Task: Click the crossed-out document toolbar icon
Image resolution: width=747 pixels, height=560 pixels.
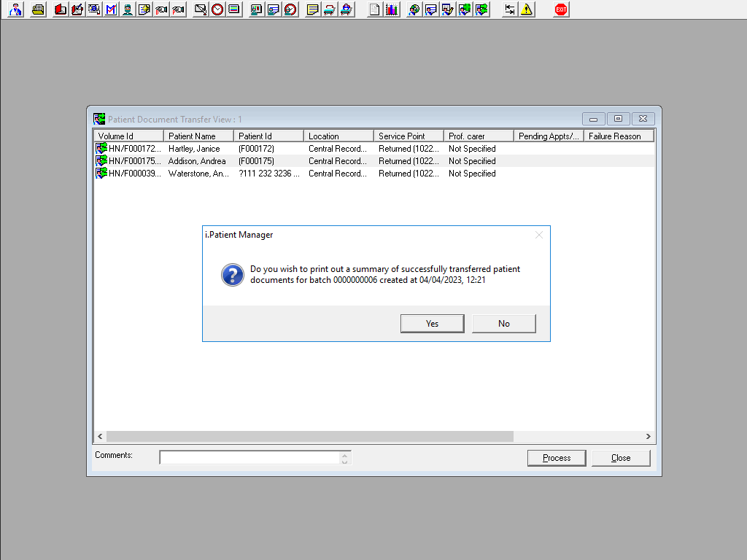Action: [201, 9]
